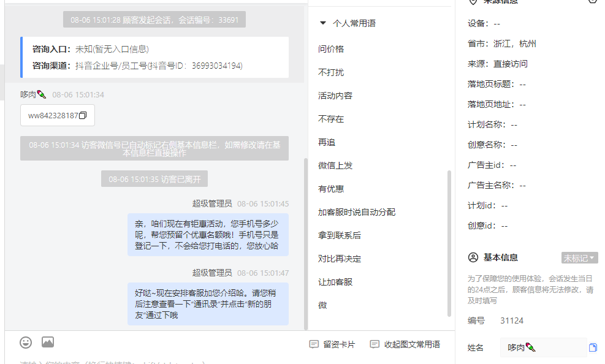Select the 加客服时说自动分配 phrase
The width and height of the screenshot is (605, 364).
coord(357,212)
